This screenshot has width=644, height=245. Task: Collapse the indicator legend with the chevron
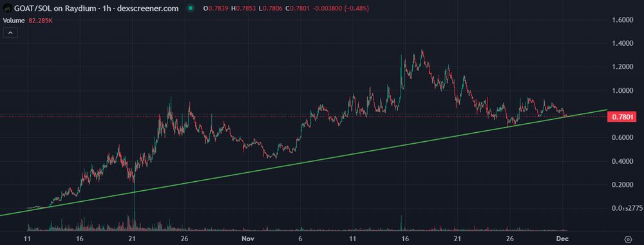[10, 33]
